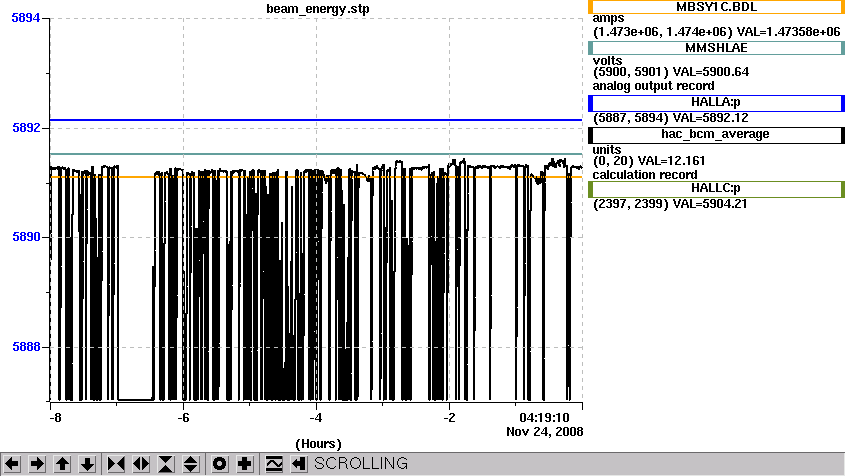Screen dimensions: 845x476
Task: Zoom in horizontally with inward triangles icon
Action: click(x=116, y=464)
